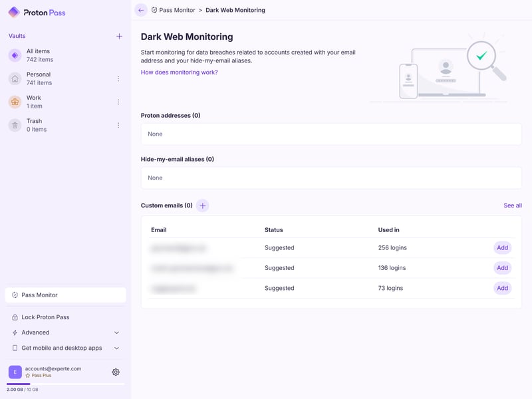Open the three-dot menu for Personal vault
The width and height of the screenshot is (532, 399).
[x=118, y=78]
